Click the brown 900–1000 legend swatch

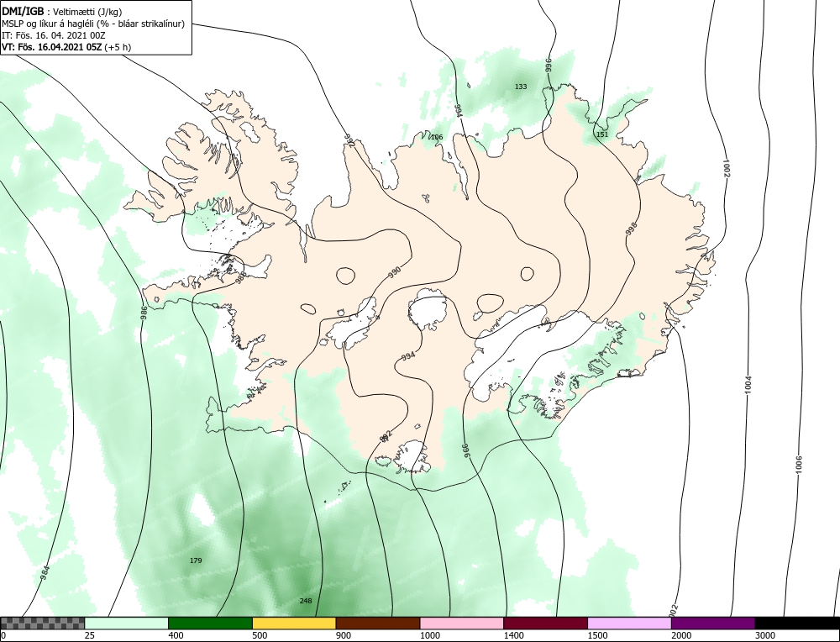pyautogui.click(x=378, y=624)
